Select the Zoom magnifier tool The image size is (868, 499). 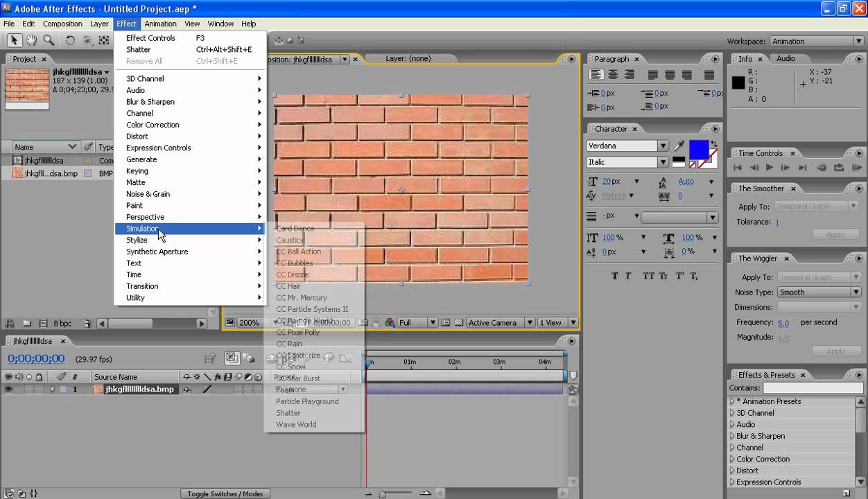pos(49,40)
